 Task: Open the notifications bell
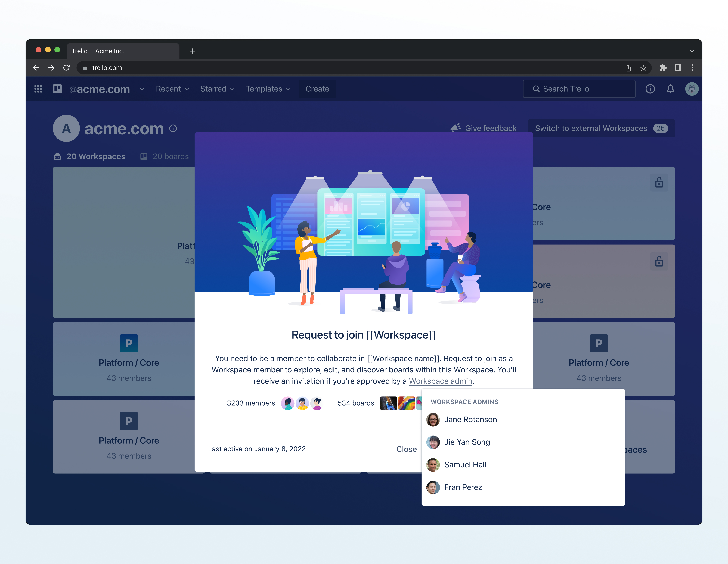[670, 89]
